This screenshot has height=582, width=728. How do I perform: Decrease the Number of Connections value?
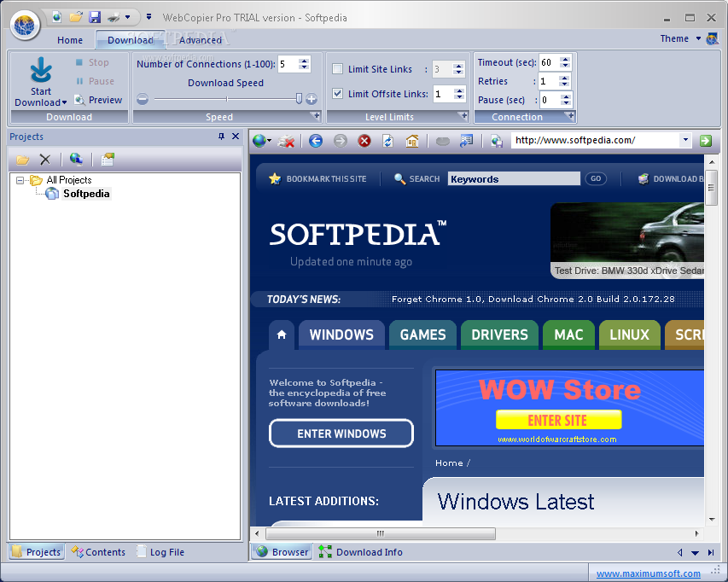tap(305, 67)
